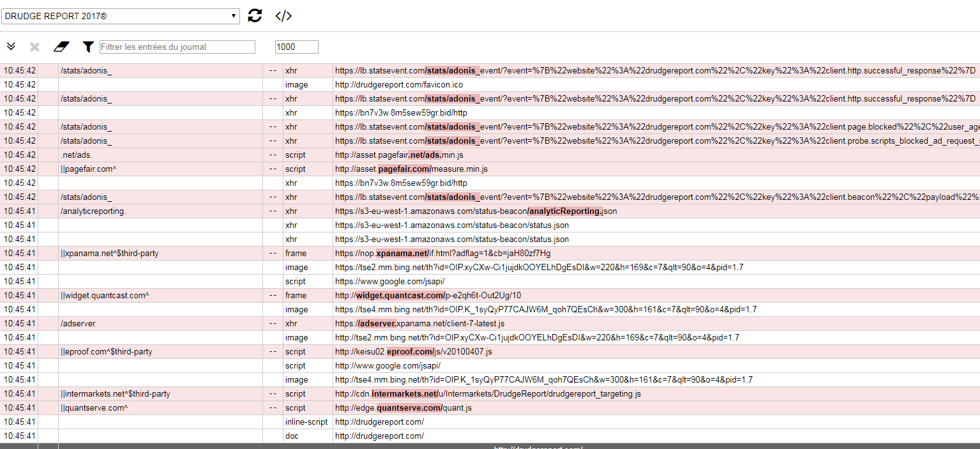Click the max entries field showing 1000

coord(296,47)
